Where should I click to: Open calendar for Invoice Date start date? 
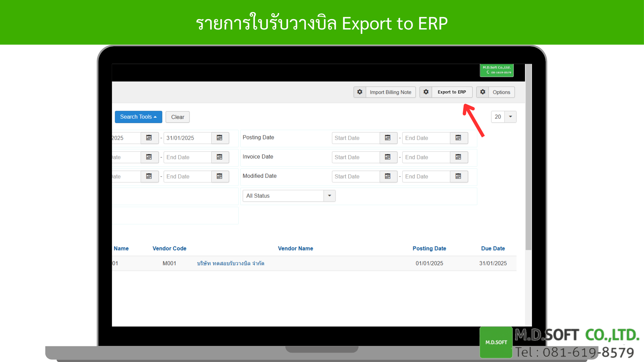coord(388,157)
